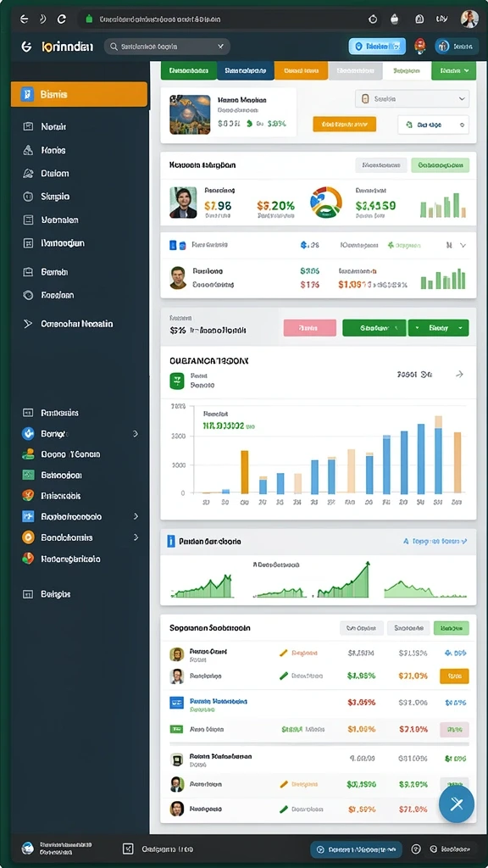The height and width of the screenshot is (868, 488).
Task: Click the orange button in the table's second row
Action: tap(454, 676)
